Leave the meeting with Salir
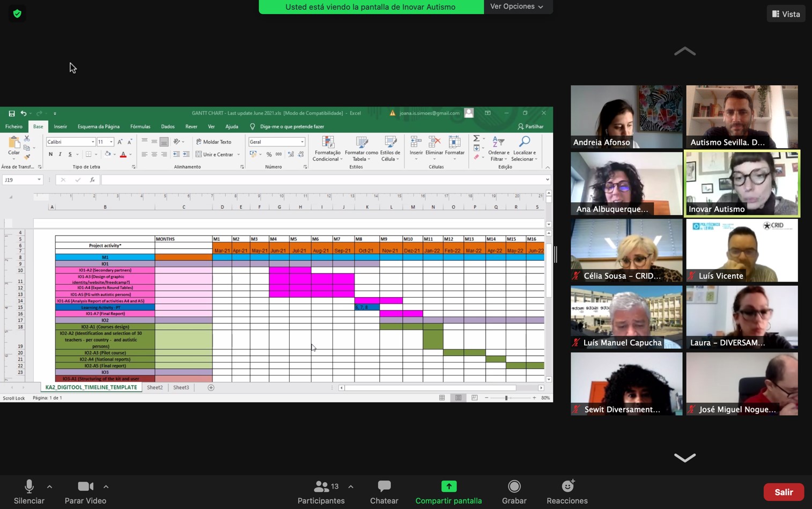The image size is (812, 509). (784, 492)
